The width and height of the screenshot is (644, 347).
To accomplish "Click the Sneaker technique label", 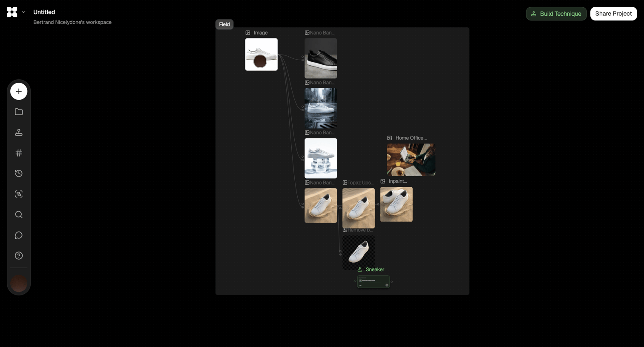I will 375,269.
